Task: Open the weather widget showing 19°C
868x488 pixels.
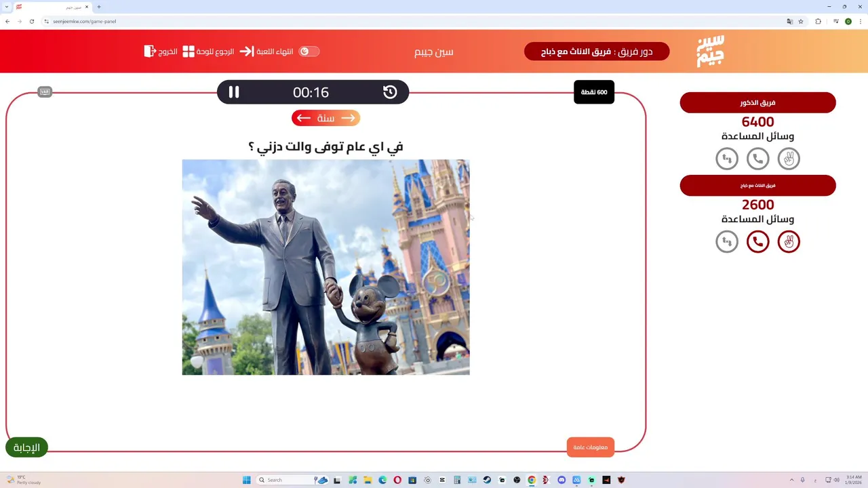Action: coord(24,480)
